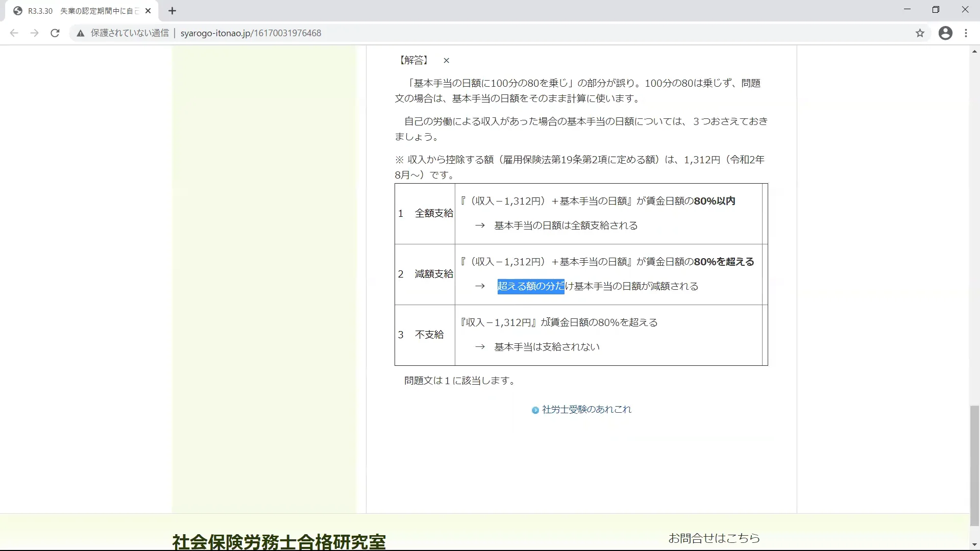Viewport: 980px width, 551px height.
Task: Reload the current page
Action: coord(55,33)
